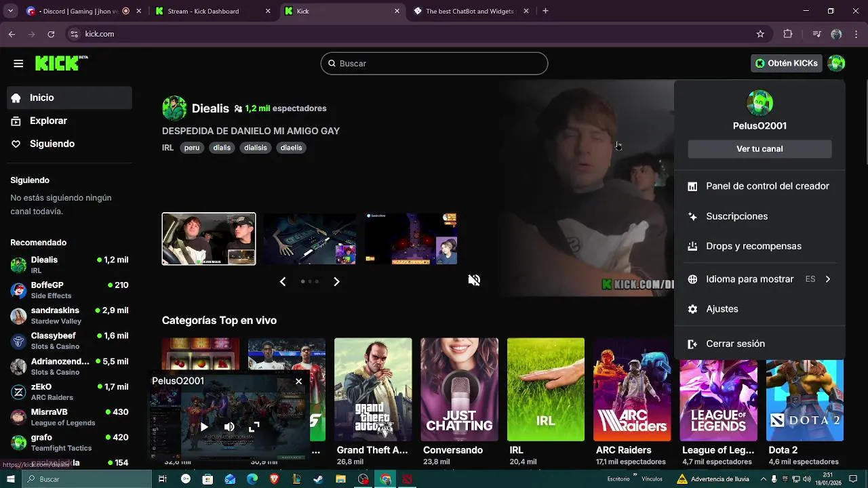This screenshot has width=868, height=488.
Task: Open Explorar in sidebar
Action: (x=70, y=121)
